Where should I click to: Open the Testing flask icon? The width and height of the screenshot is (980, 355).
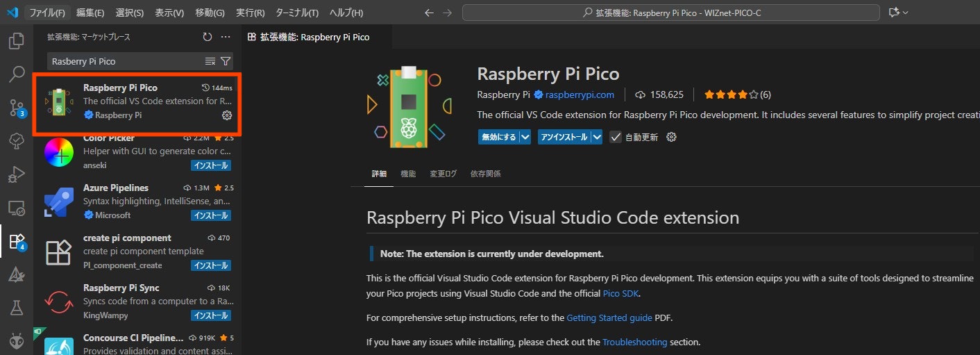click(17, 308)
